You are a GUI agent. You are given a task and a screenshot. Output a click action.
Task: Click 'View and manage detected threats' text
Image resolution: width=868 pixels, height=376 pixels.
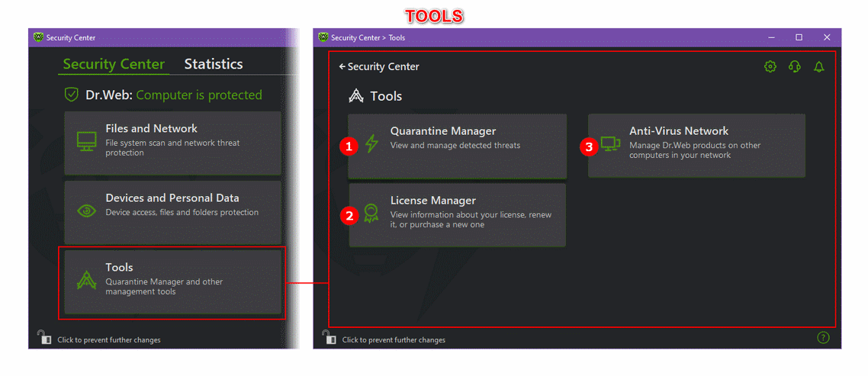tap(455, 146)
